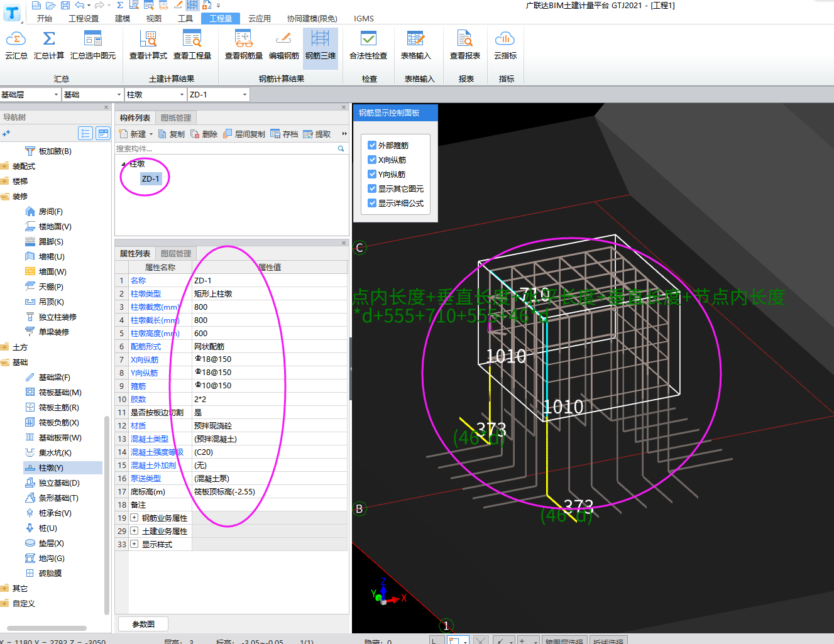Click the 柱墩高度 value 600

coord(270,333)
